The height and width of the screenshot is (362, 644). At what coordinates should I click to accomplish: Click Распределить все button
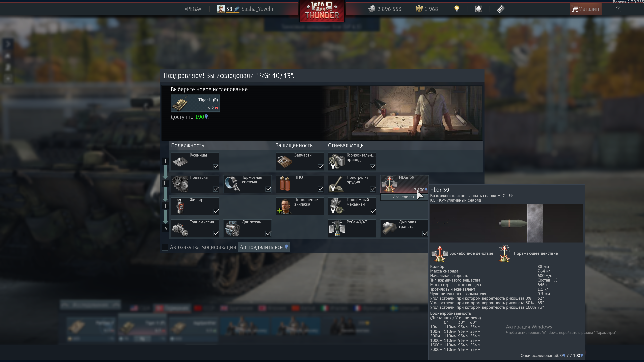coord(264,247)
